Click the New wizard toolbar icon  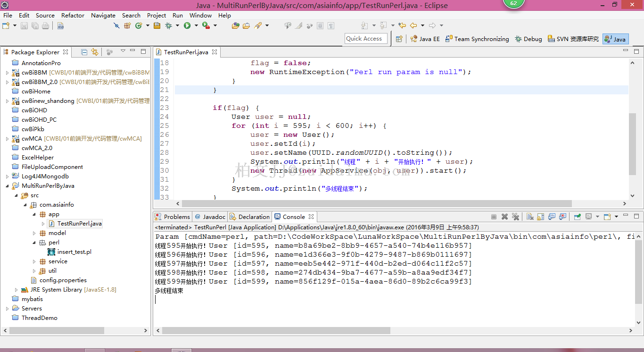(x=6, y=25)
